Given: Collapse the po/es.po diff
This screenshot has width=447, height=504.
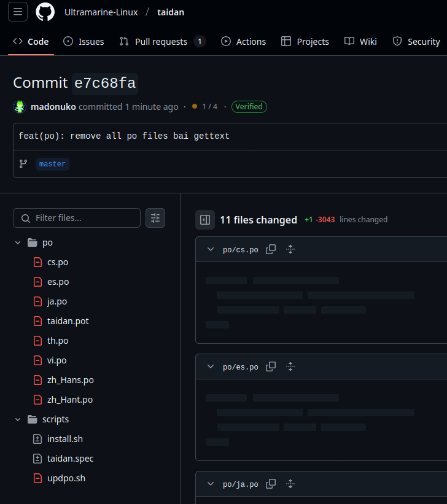Looking at the screenshot, I should (211, 366).
